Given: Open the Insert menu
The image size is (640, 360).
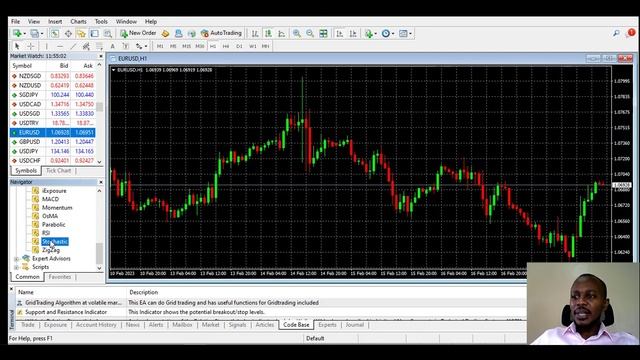Looking at the screenshot, I should coord(55,22).
